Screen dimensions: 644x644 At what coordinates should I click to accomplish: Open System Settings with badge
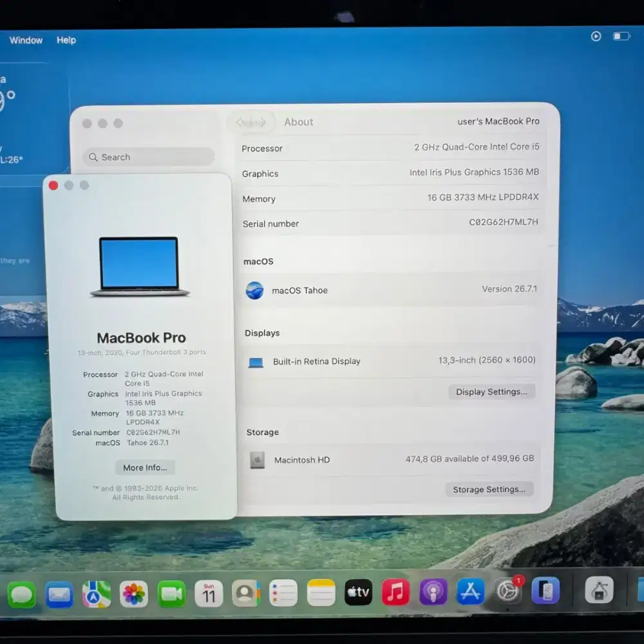pyautogui.click(x=508, y=591)
